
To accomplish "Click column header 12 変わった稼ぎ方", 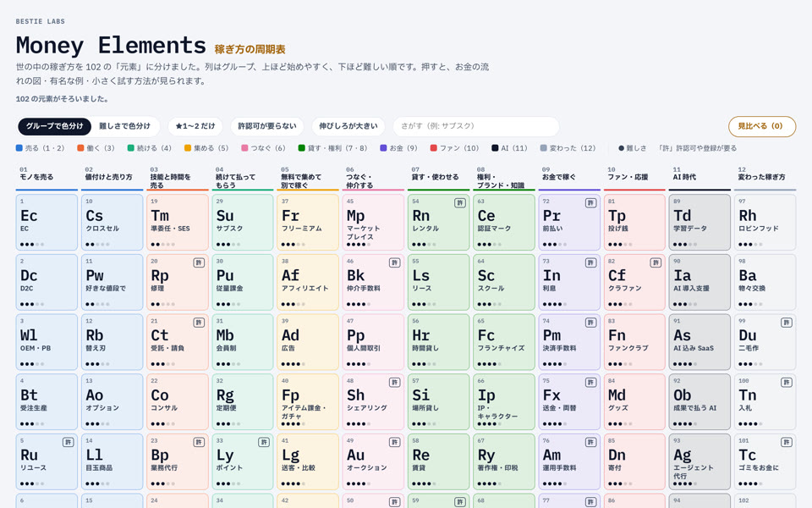I will pyautogui.click(x=765, y=177).
